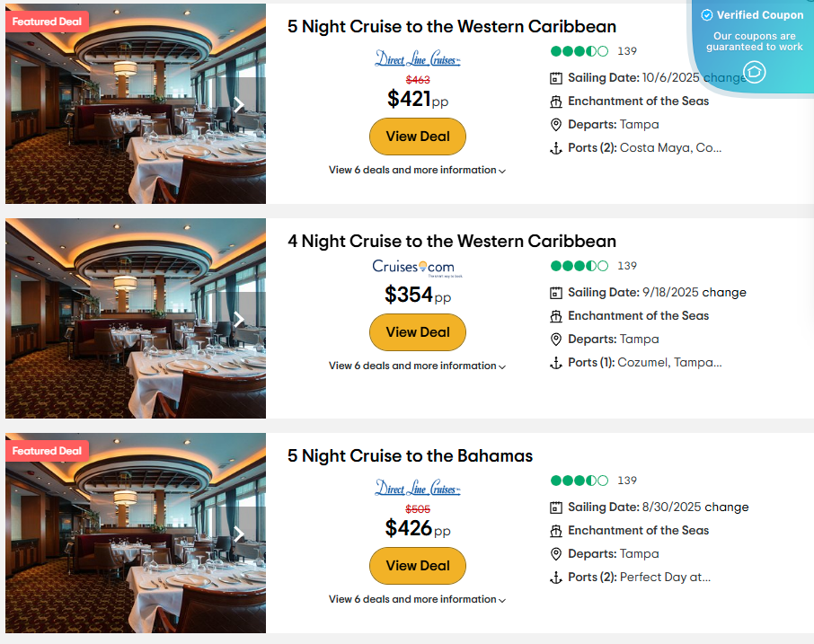Click the calendar icon beside Sailing Date 10/6/2025
Image resolution: width=814 pixels, height=644 pixels.
coord(556,77)
